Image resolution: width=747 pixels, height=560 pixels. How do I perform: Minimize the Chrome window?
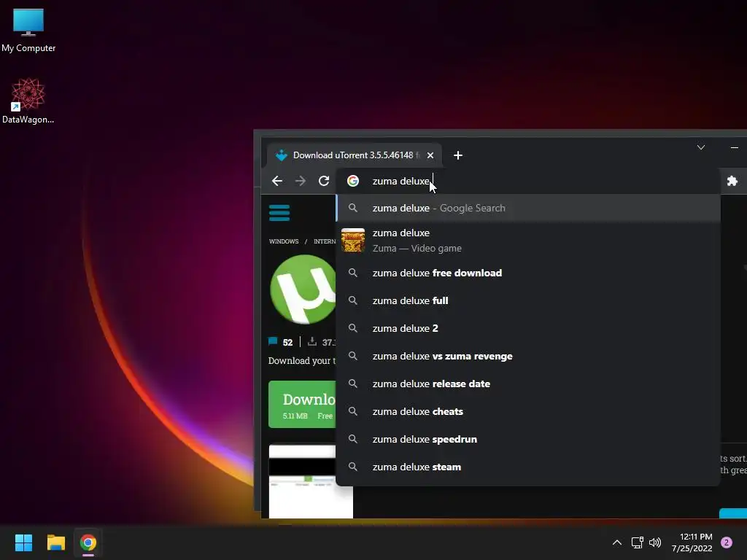coord(734,147)
